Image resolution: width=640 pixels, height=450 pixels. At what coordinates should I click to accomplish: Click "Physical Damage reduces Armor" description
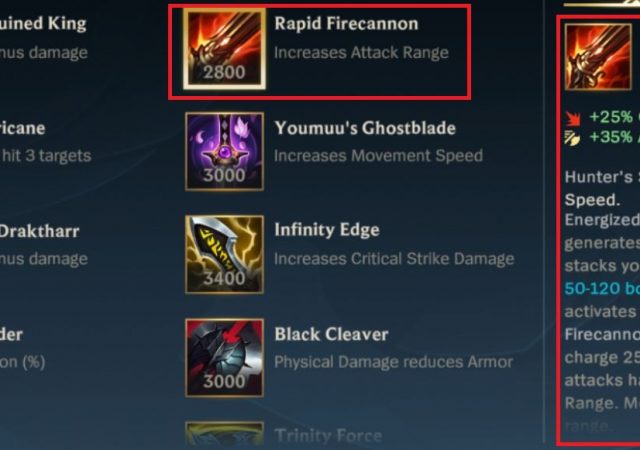393,362
